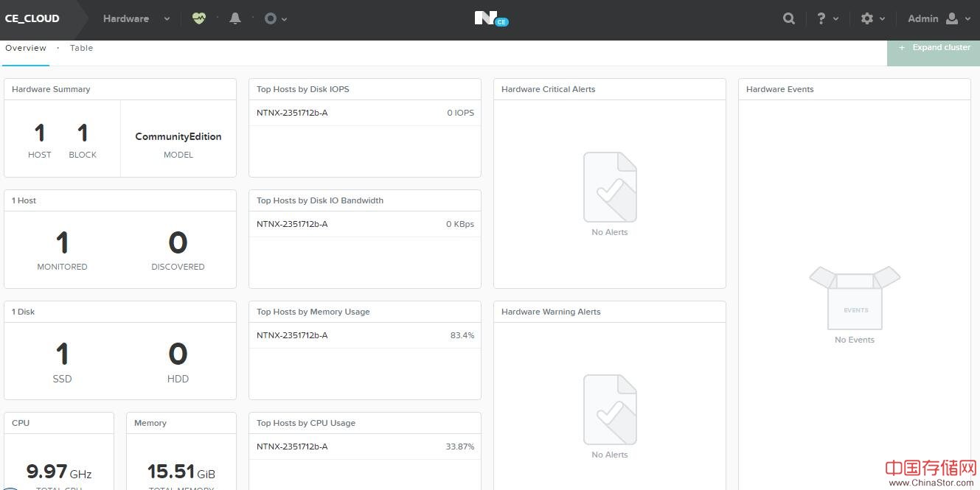The width and height of the screenshot is (980, 490).
Task: Select NTNX-2351712b-A in Disk IOPS list
Action: (292, 113)
